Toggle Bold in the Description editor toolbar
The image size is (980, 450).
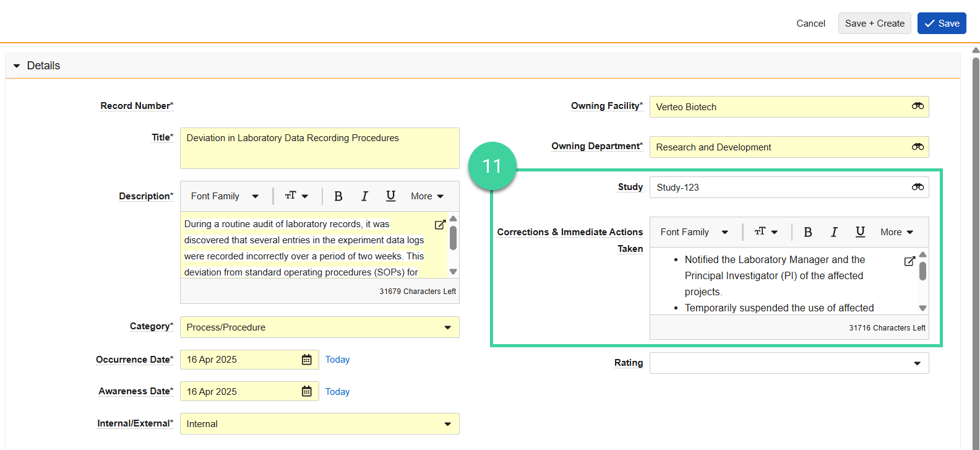pyautogui.click(x=338, y=196)
